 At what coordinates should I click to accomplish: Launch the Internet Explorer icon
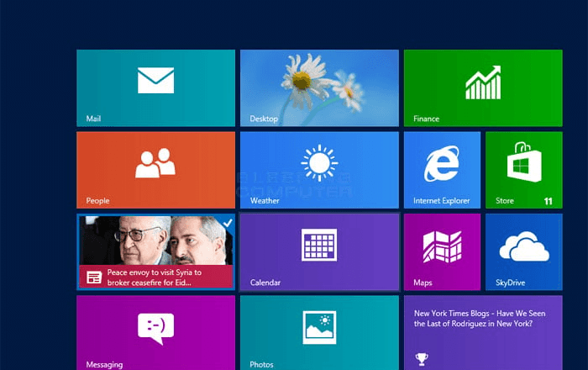[x=442, y=164]
